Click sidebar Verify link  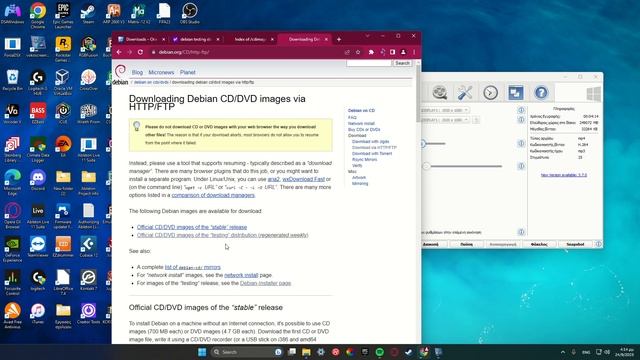357,165
